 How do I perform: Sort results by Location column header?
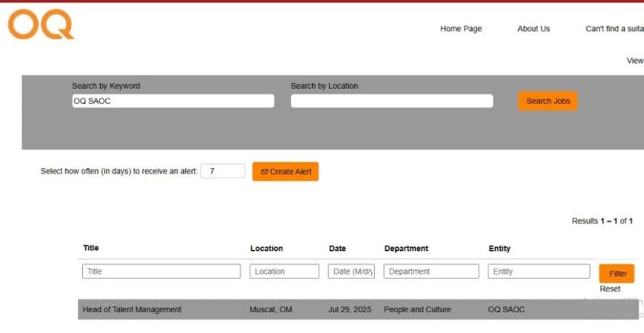point(266,249)
